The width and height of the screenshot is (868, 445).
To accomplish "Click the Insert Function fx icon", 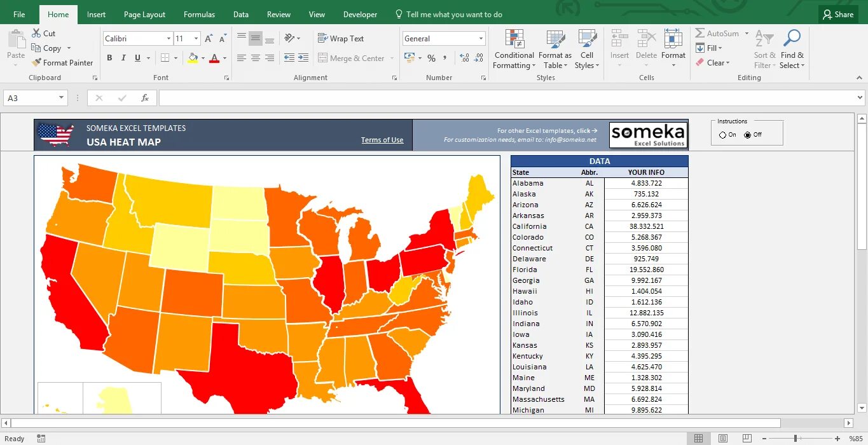I will click(145, 98).
